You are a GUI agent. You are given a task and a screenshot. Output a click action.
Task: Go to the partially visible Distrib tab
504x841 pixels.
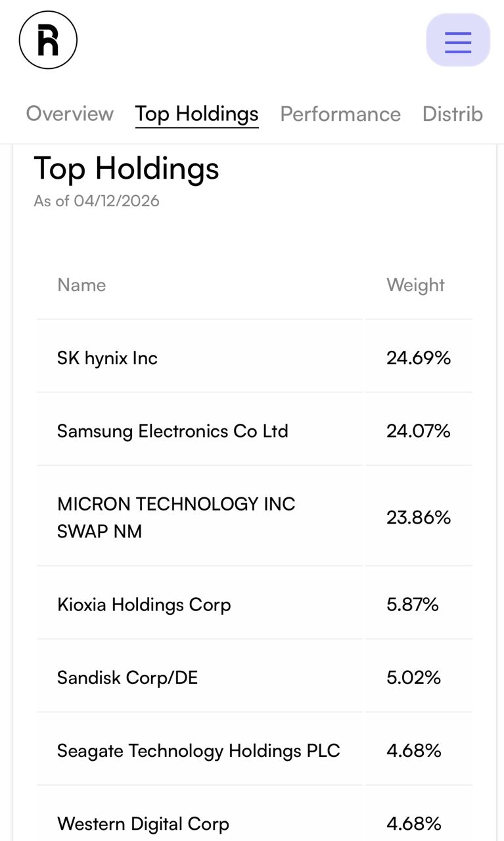pyautogui.click(x=452, y=114)
